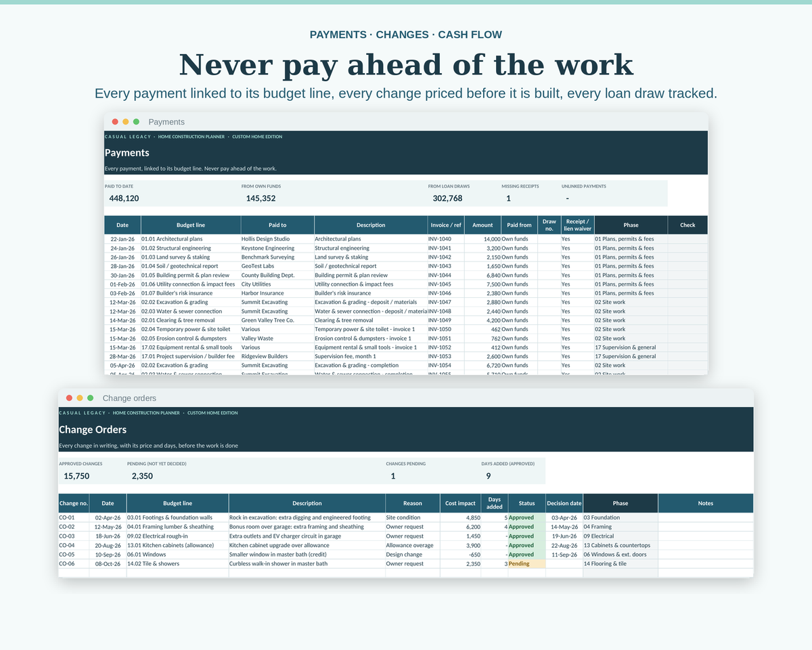Select the Reason column header in Change Orders
This screenshot has width=812, height=650.
click(x=413, y=503)
